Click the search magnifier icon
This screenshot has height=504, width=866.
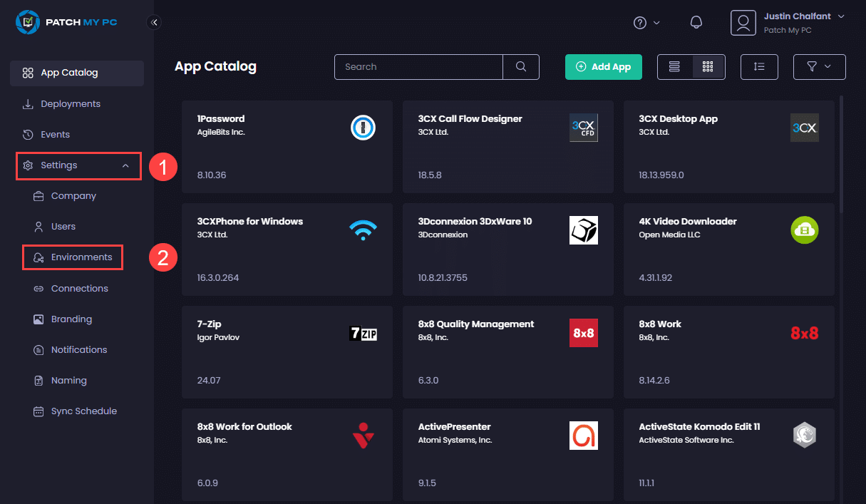(521, 67)
